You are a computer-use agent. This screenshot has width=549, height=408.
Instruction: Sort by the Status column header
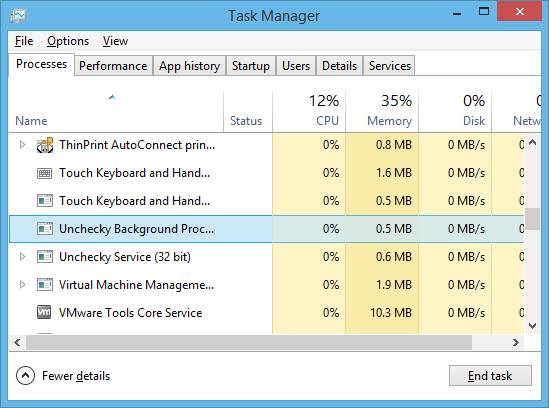coord(248,111)
